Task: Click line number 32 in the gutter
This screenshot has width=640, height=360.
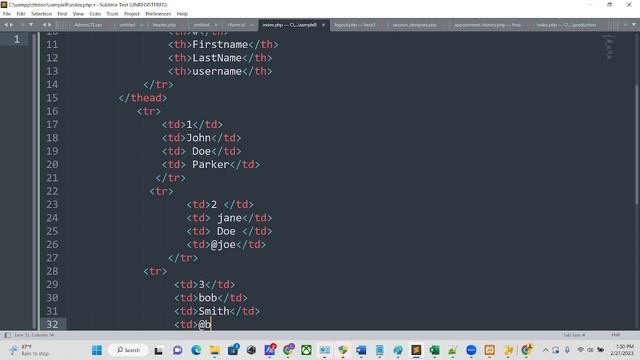Action: (x=52, y=324)
